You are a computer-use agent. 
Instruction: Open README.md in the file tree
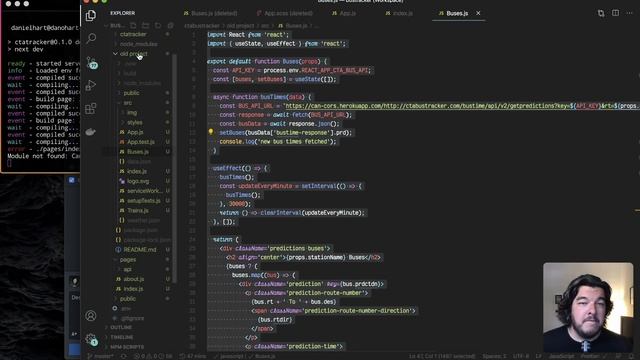click(140, 250)
